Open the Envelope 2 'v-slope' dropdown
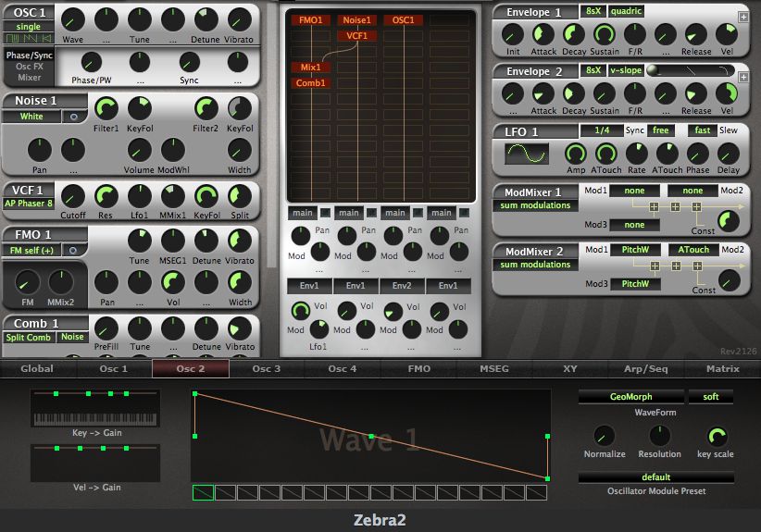 click(x=626, y=70)
